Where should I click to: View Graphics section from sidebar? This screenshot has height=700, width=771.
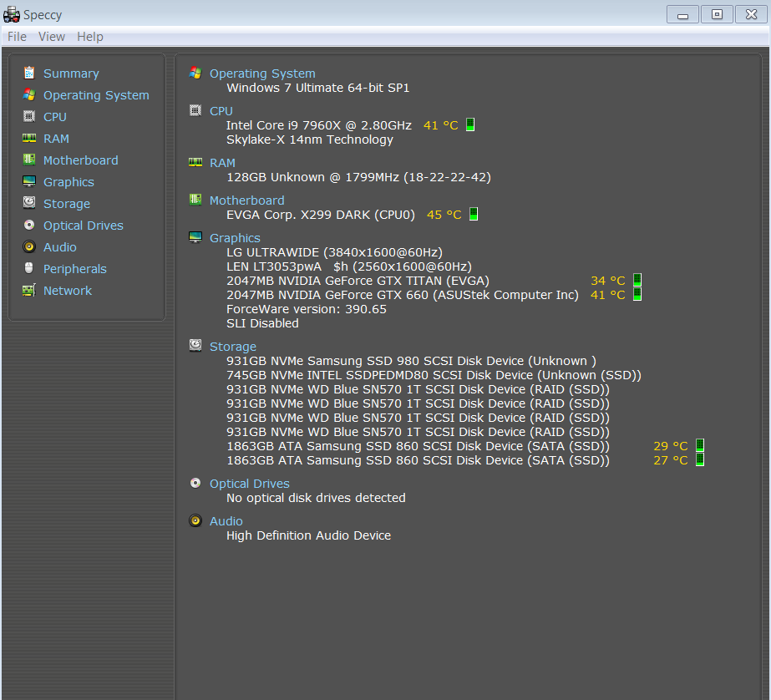tap(68, 182)
